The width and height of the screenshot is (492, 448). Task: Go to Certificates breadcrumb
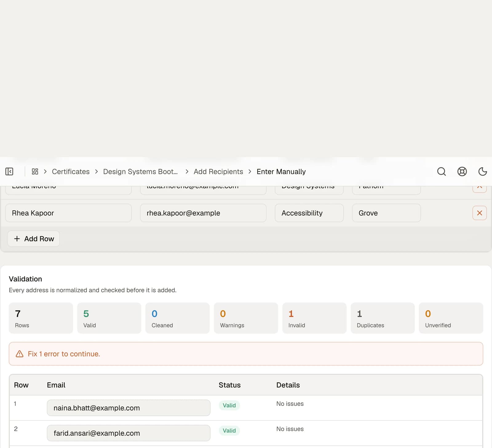(71, 171)
